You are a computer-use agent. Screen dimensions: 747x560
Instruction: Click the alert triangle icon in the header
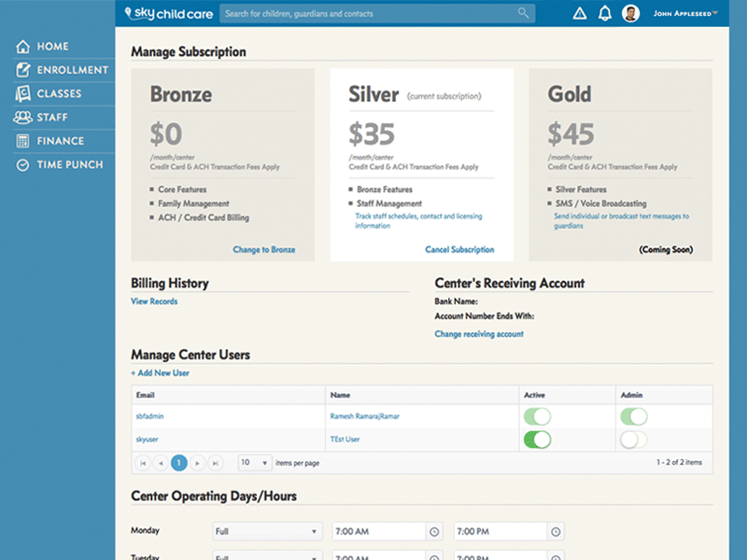point(579,13)
